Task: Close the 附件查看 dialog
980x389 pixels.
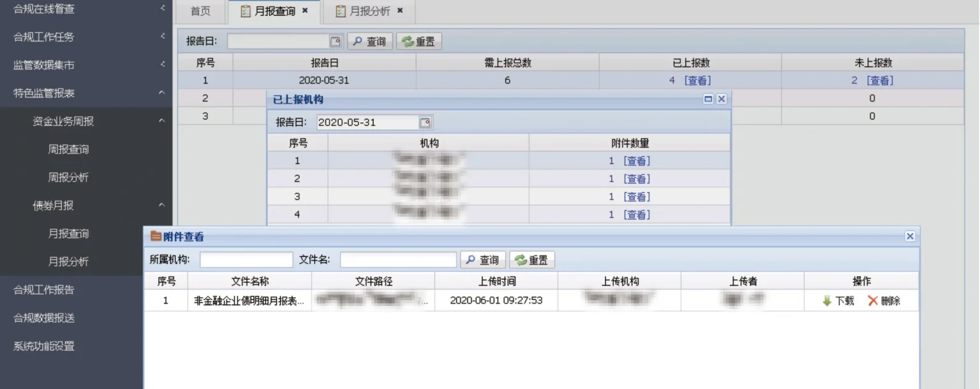Action: (x=910, y=236)
